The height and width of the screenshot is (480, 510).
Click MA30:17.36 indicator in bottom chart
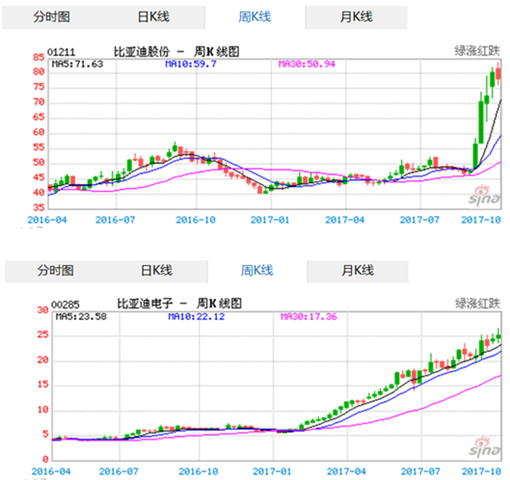(309, 316)
